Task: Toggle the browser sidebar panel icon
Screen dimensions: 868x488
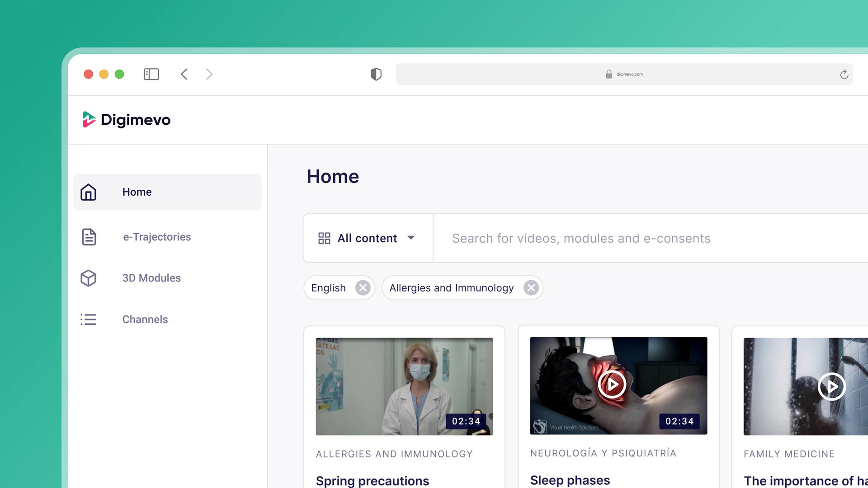Action: [151, 74]
